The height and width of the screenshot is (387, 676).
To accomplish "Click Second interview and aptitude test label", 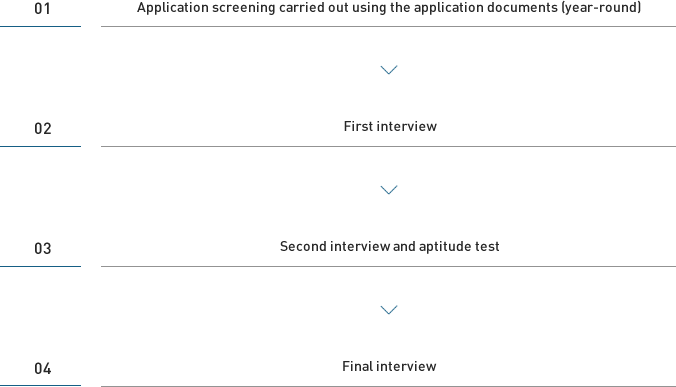I will click(390, 247).
